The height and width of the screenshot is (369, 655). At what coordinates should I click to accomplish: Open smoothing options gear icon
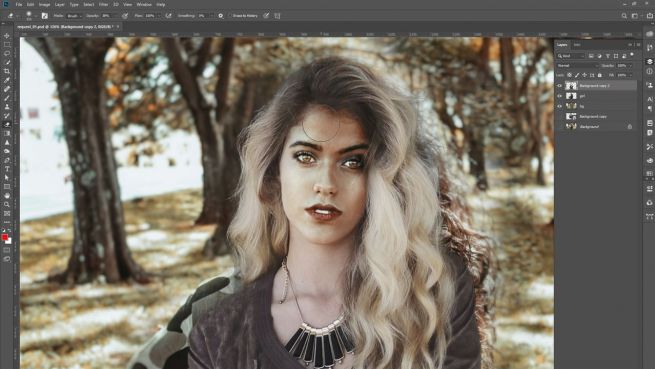221,16
